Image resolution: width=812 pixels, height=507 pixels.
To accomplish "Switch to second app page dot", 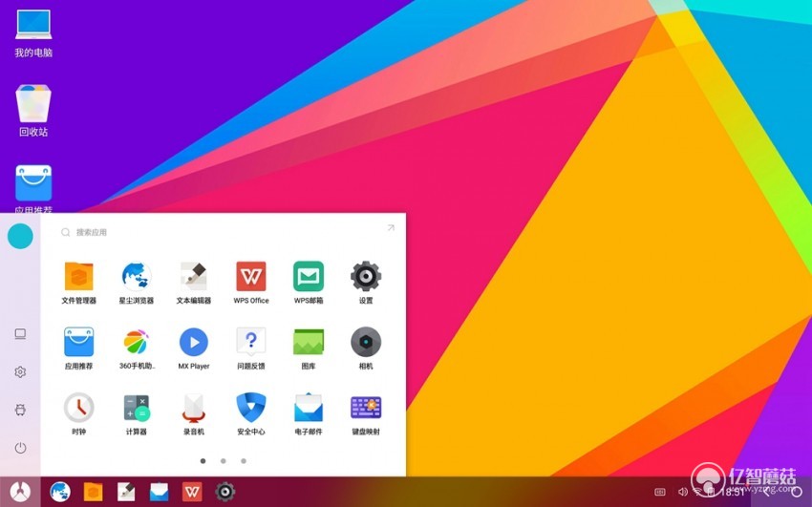I will click(x=224, y=461).
